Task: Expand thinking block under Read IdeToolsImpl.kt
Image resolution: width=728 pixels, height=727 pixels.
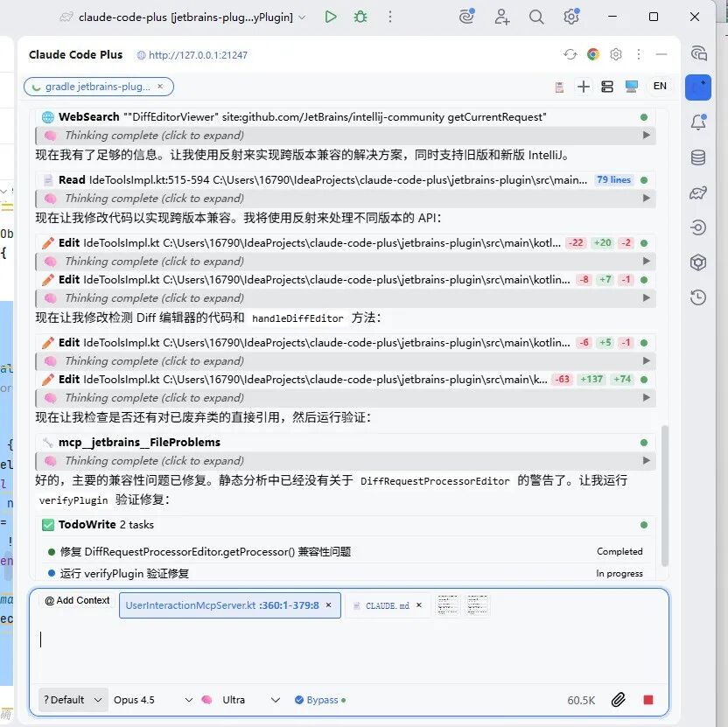Action: [346, 199]
